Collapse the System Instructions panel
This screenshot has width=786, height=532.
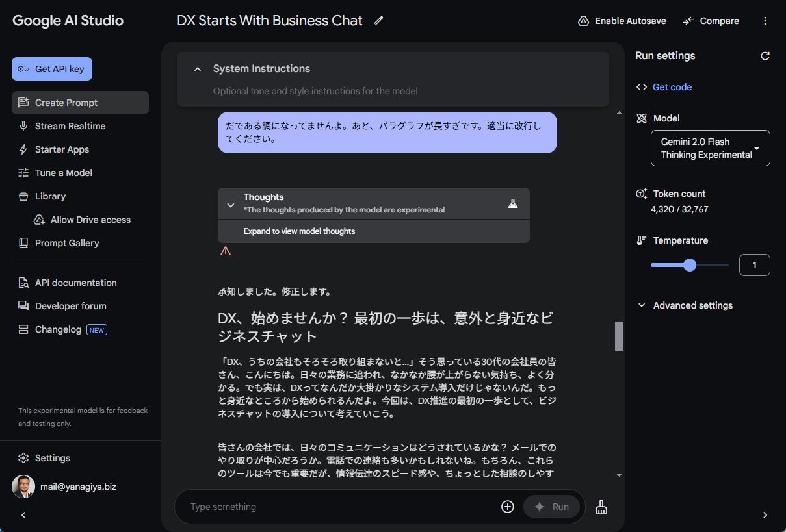(198, 69)
